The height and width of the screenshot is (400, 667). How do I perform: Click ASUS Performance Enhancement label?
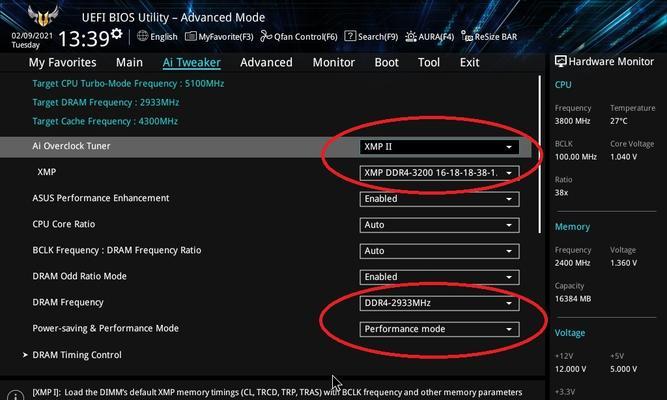[x=101, y=198]
